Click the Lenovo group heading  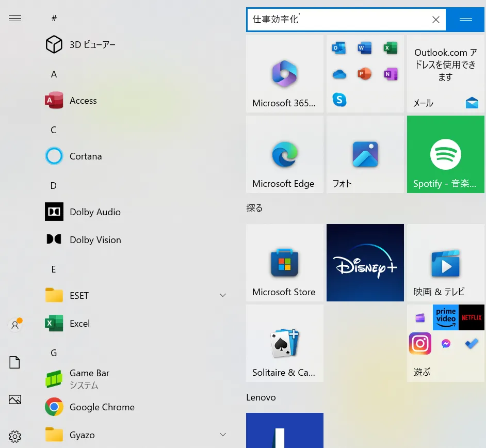pos(261,397)
